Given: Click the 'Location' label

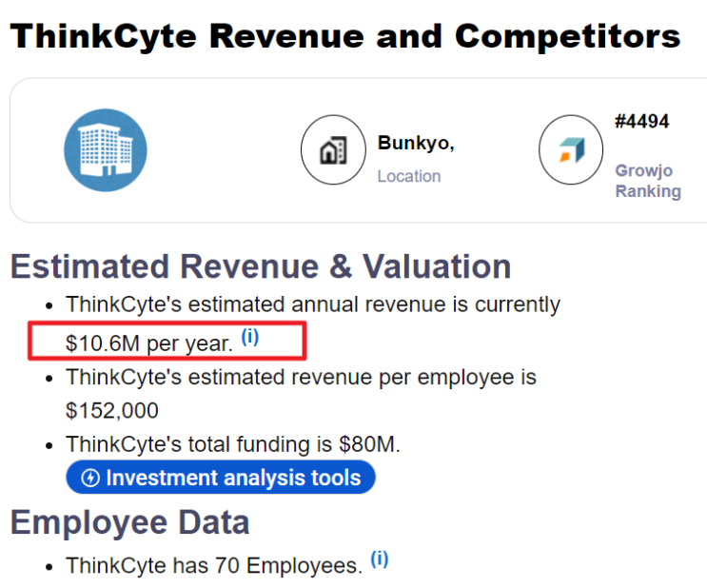Looking at the screenshot, I should coord(409,176).
